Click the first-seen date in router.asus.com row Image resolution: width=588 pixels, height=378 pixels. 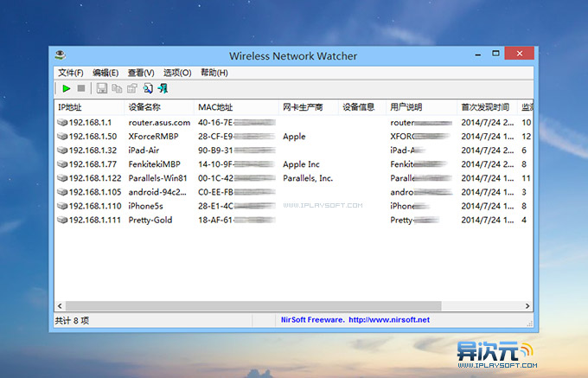[x=488, y=122]
